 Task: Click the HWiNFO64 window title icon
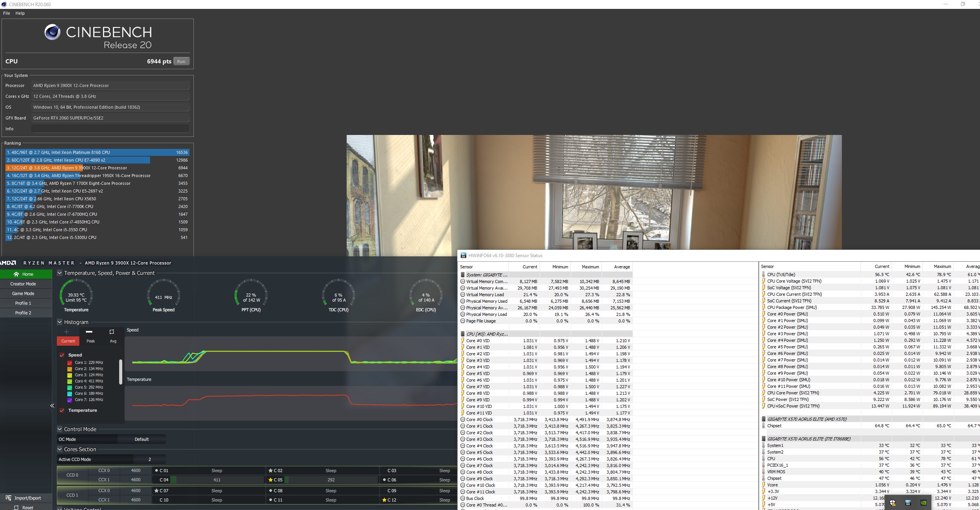[463, 256]
